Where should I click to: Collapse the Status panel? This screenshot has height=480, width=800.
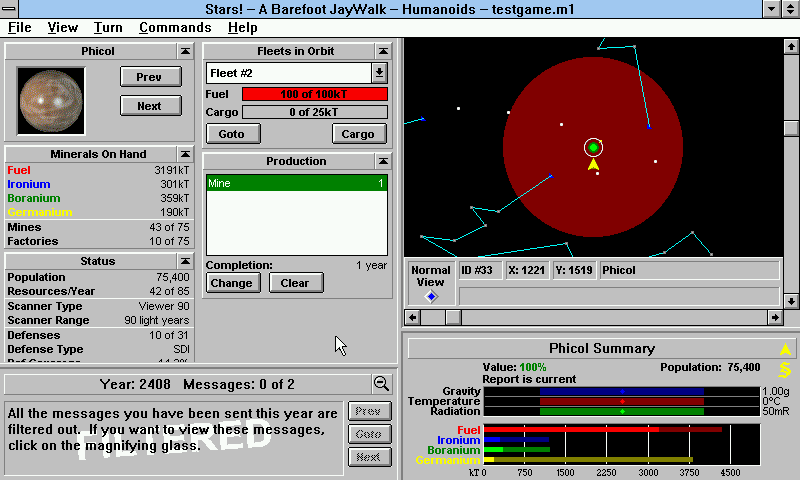(x=185, y=261)
